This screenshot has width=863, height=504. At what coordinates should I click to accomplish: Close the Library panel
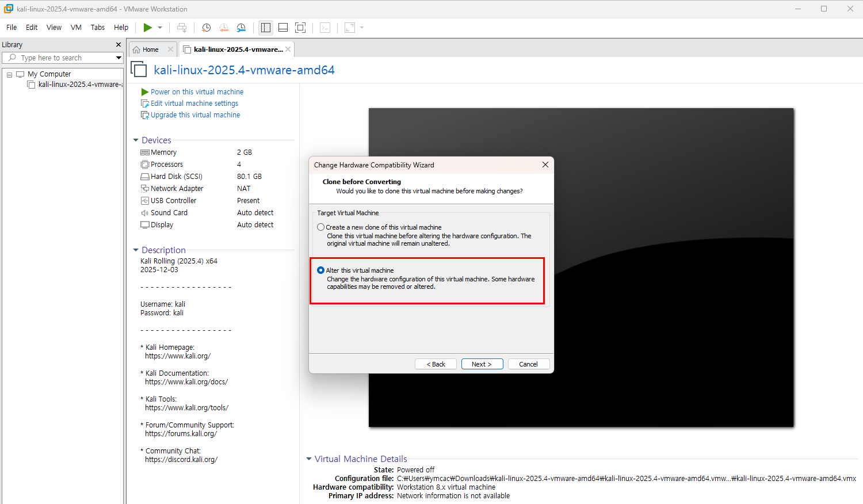[x=119, y=45]
